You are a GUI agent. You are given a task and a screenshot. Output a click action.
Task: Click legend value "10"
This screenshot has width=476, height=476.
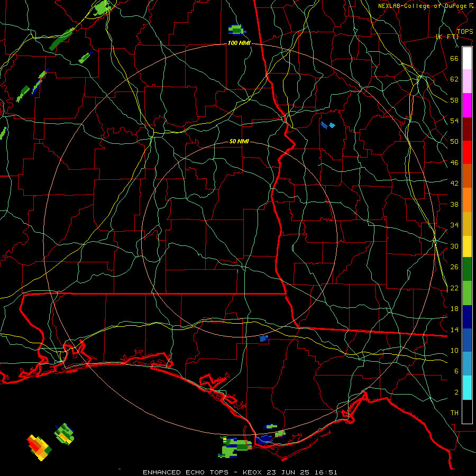coord(454,351)
